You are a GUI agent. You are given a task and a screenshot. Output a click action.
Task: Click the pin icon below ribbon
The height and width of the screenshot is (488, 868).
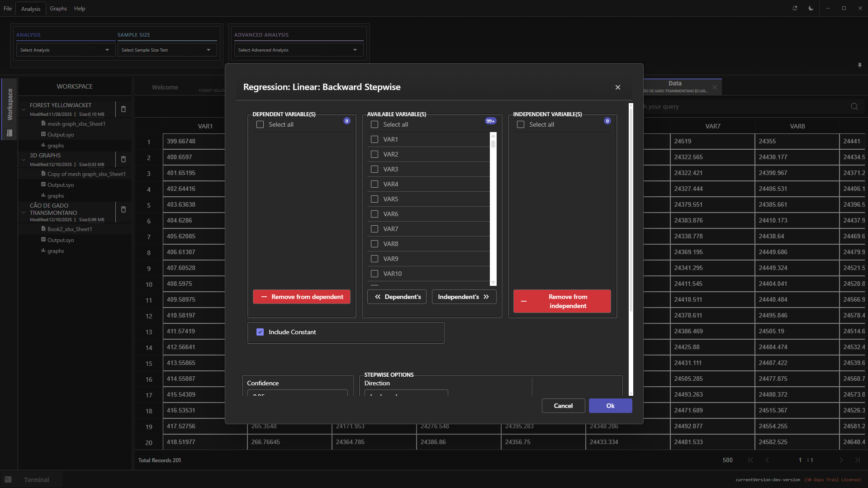pos(859,66)
